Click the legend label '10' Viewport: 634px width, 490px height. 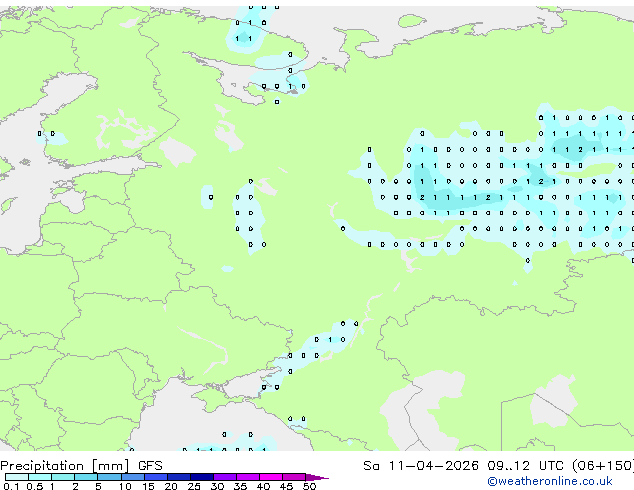125,486
